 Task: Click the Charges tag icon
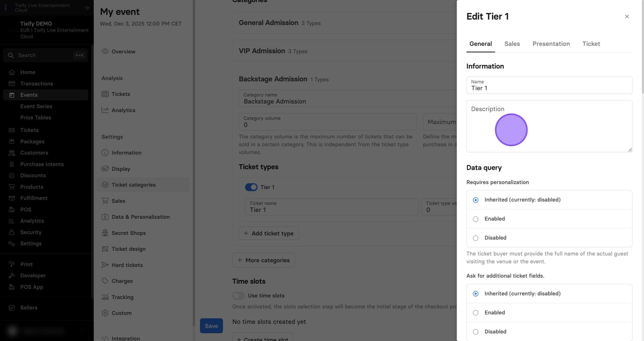pyautogui.click(x=105, y=281)
